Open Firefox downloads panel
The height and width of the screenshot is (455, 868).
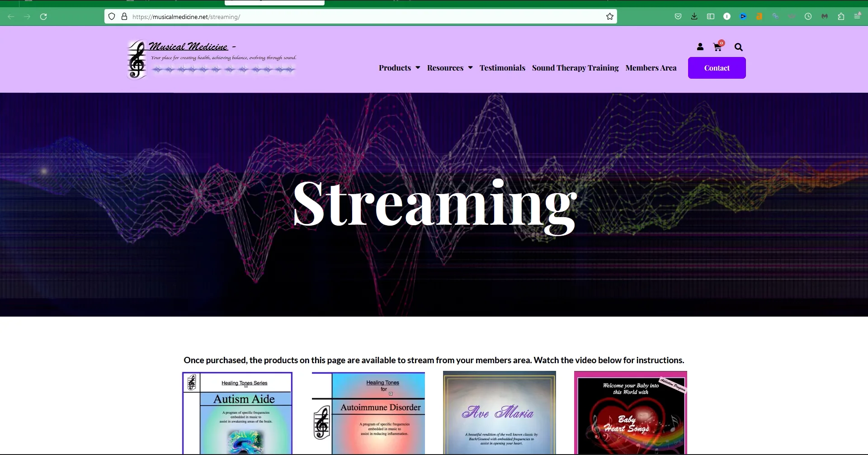click(x=694, y=16)
